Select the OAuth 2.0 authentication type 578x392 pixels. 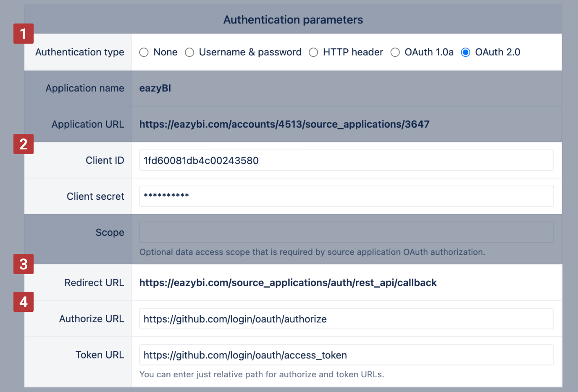pyautogui.click(x=465, y=52)
